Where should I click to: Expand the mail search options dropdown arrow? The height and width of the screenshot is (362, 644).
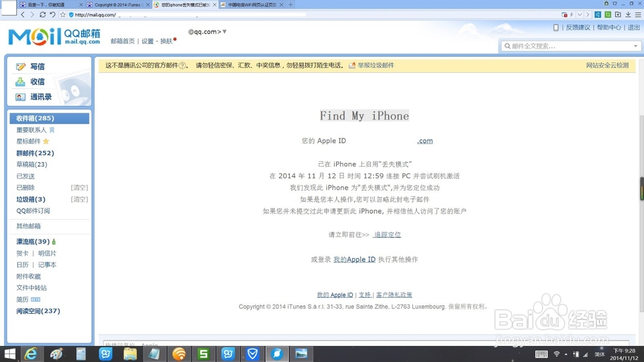636,46
